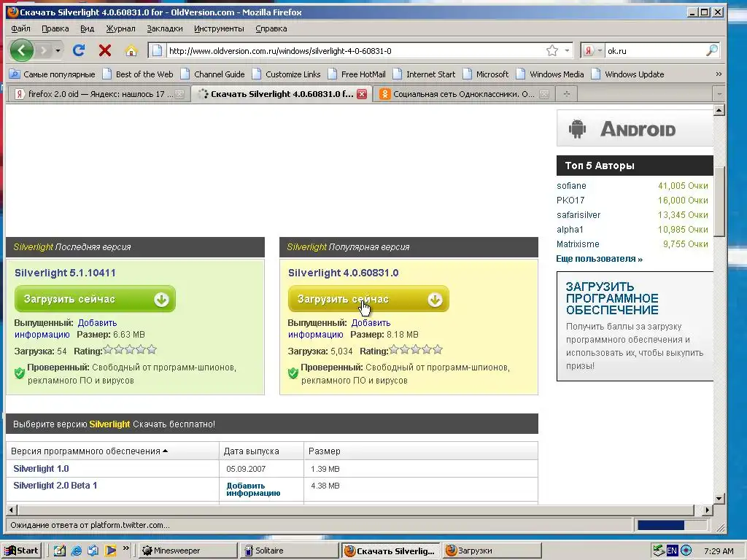Switch to the Одноклассники tab
The width and height of the screenshot is (747, 560).
463,94
